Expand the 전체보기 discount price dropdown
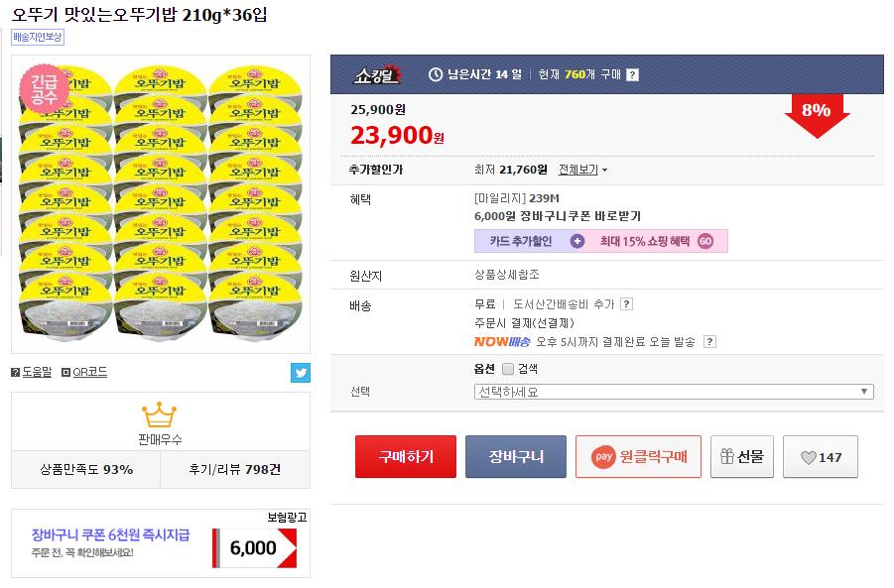 click(582, 170)
